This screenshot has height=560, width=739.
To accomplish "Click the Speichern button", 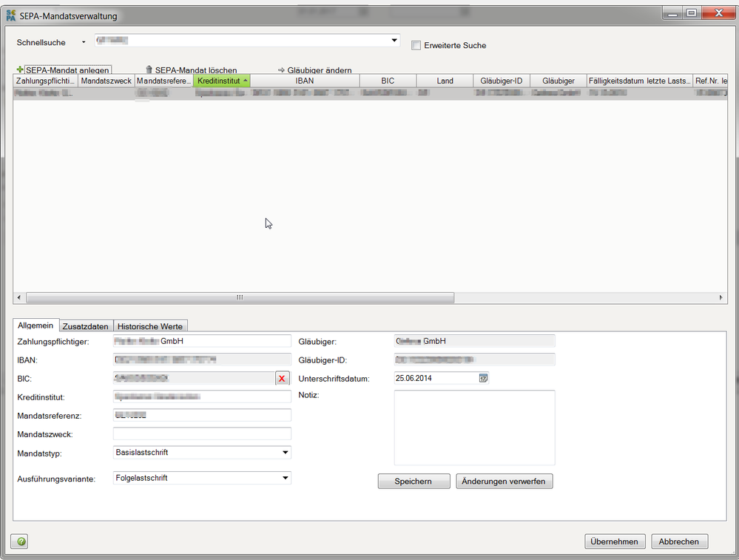I will coord(414,482).
